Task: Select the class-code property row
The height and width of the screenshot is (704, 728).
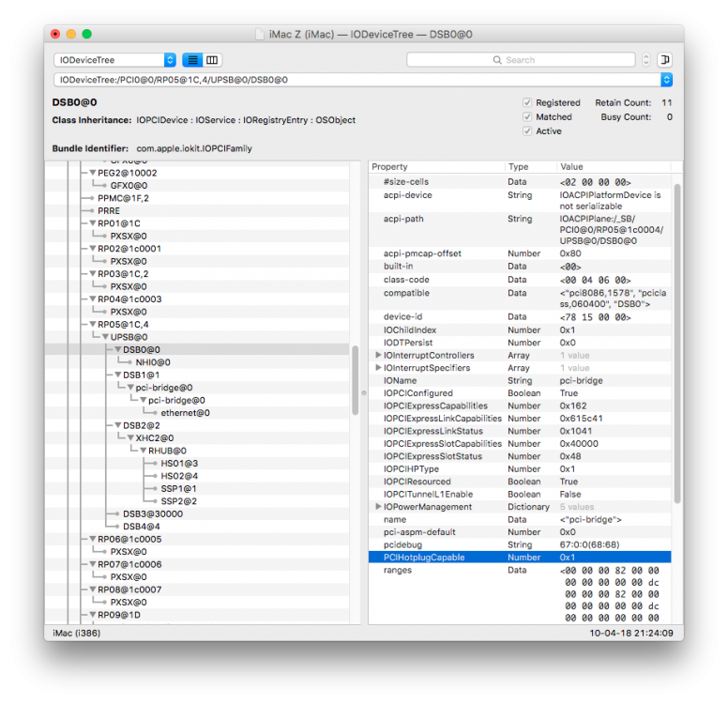Action: [x=520, y=280]
